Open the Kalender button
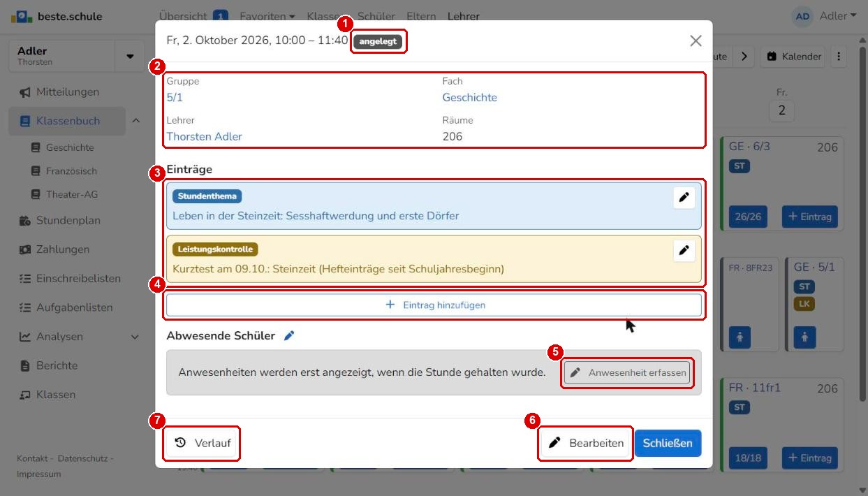This screenshot has height=496, width=868. pyautogui.click(x=793, y=57)
